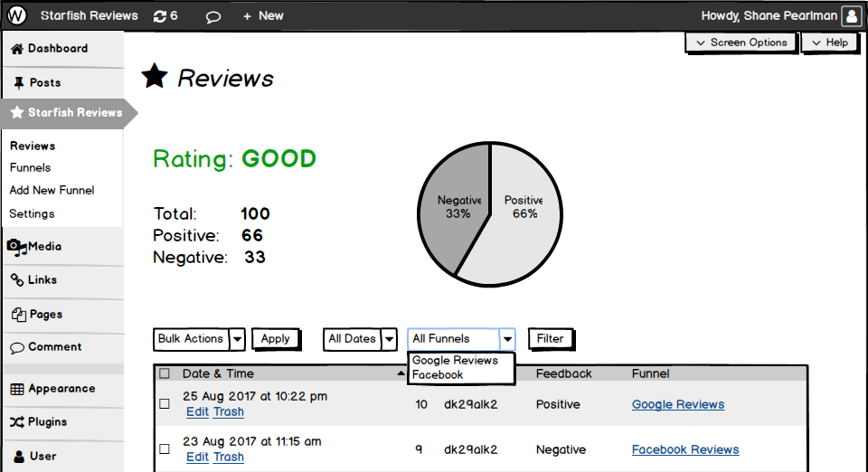Open the Reviews submenu item
Screen dimensions: 868x472
[x=33, y=146]
